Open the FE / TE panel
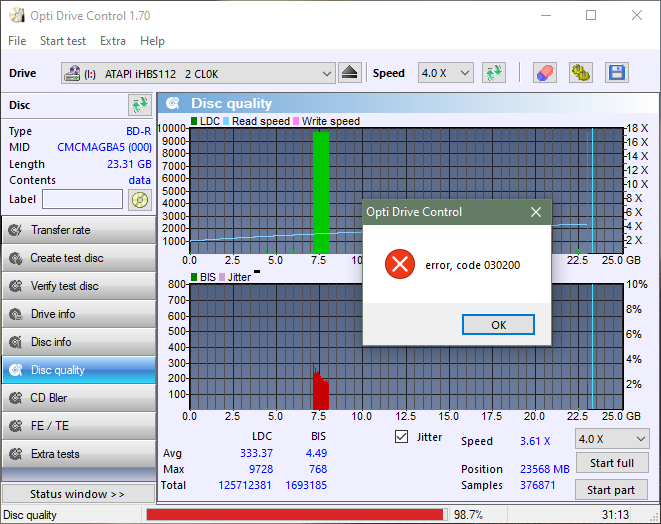The height and width of the screenshot is (524, 661). point(79,426)
